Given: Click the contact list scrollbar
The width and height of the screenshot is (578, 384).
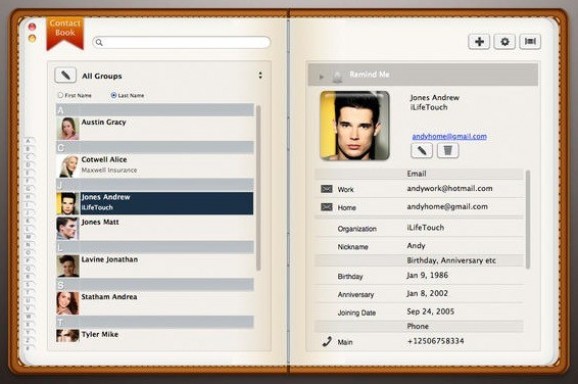Looking at the screenshot, I should coord(258,188).
